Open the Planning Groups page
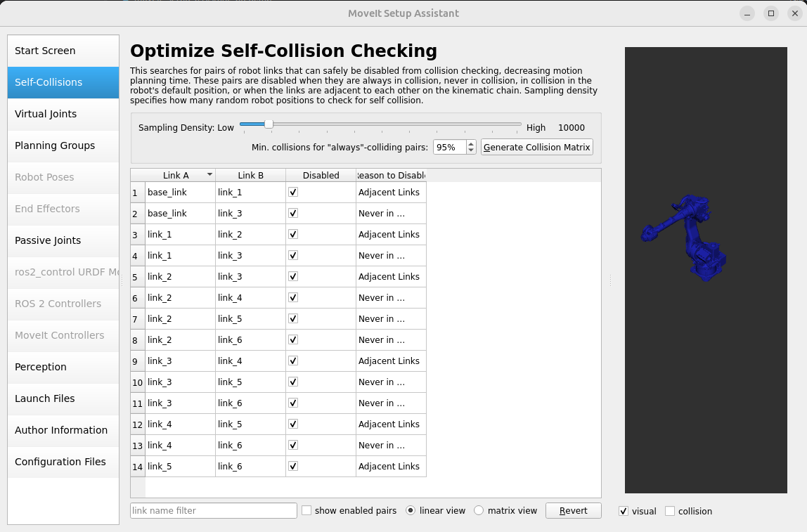Viewport: 807px width, 532px height. pos(63,145)
